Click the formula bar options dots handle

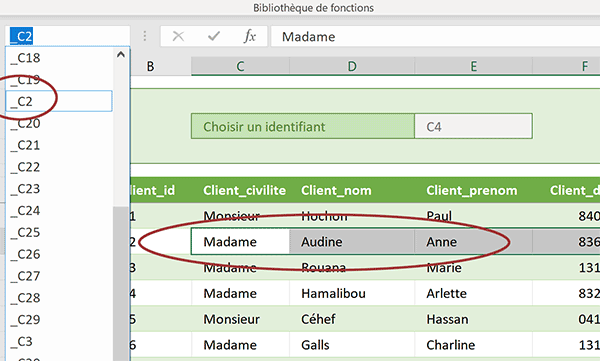(145, 36)
